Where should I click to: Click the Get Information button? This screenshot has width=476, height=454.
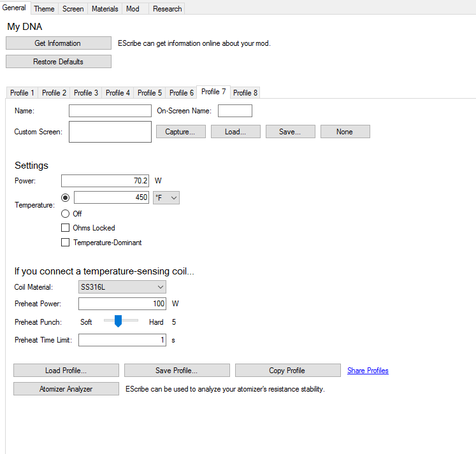click(59, 43)
